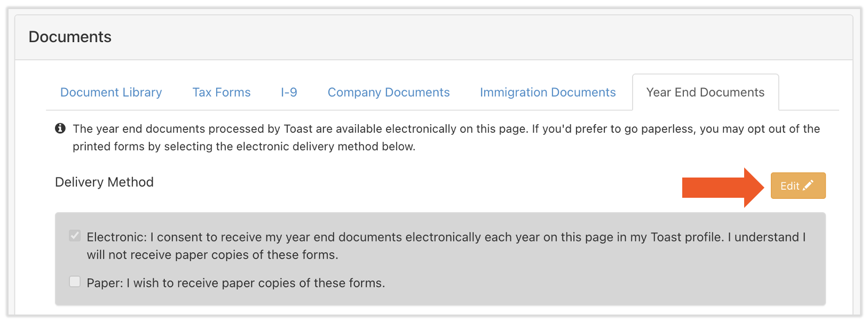
Task: Click the 'printed forms by selecting' note line
Action: (x=244, y=147)
